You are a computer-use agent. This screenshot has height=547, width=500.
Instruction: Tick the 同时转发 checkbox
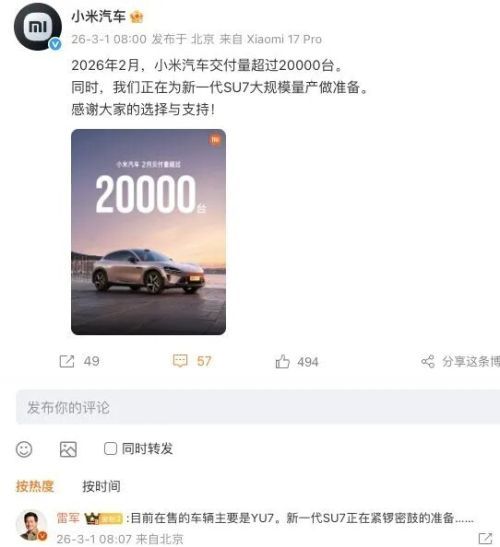[x=110, y=449]
